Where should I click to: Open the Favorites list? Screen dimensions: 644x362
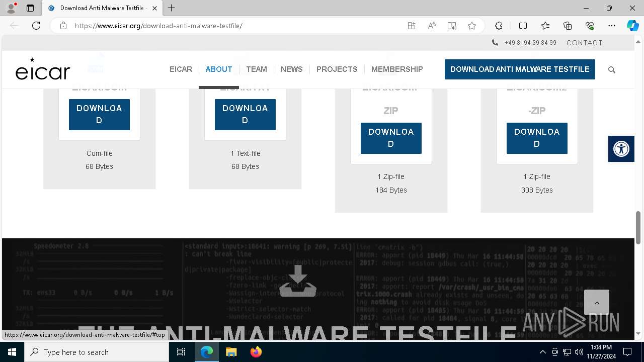point(545,26)
